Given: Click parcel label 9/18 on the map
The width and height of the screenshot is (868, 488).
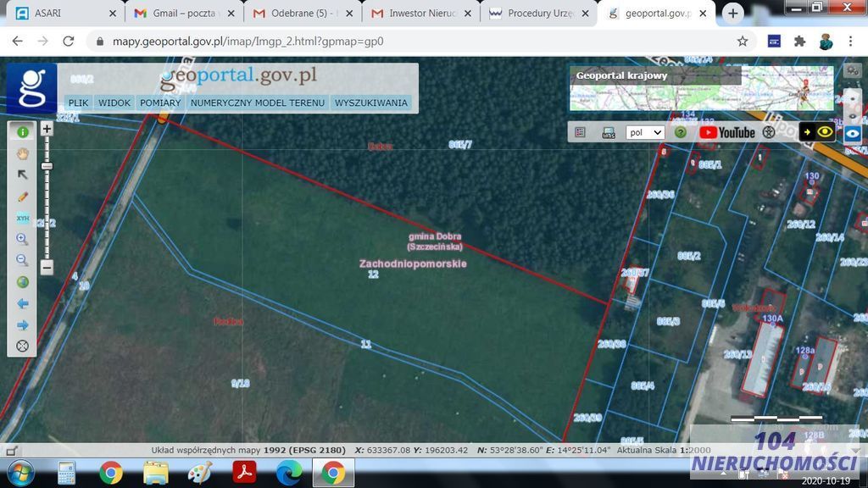Looking at the screenshot, I should [x=240, y=384].
